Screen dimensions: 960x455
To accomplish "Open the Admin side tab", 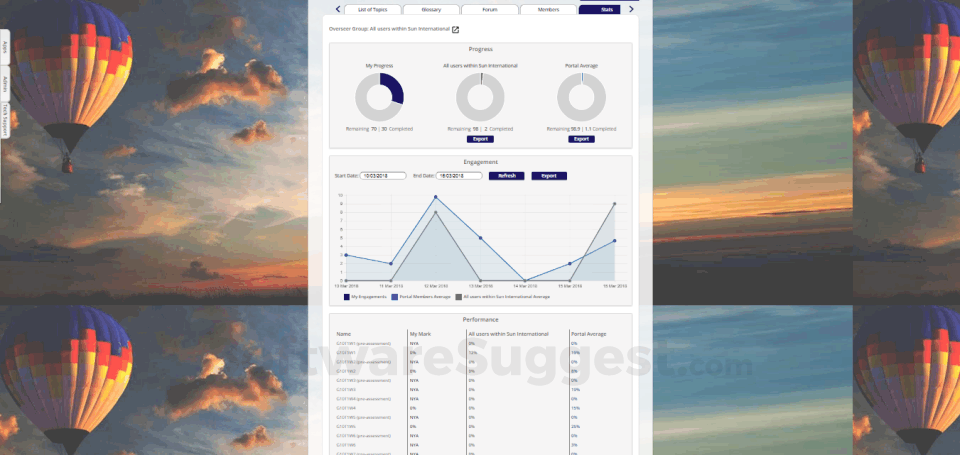I will pyautogui.click(x=4, y=83).
